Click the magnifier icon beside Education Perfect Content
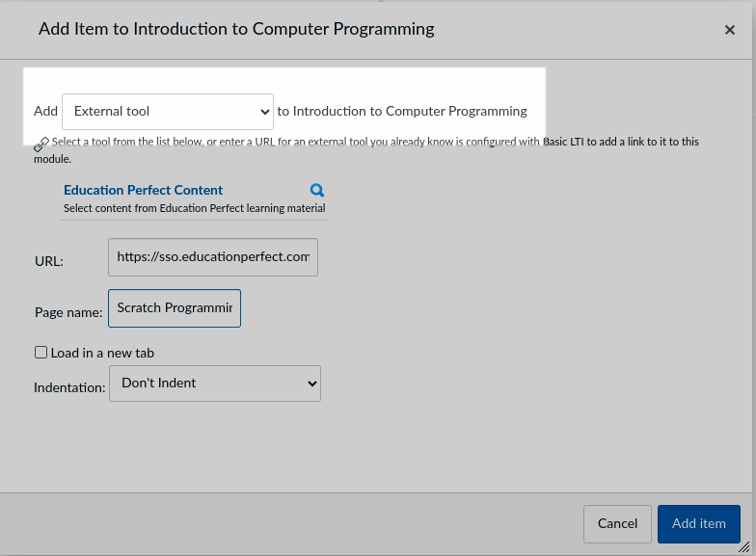Screen dimensions: 756x556 (316, 191)
